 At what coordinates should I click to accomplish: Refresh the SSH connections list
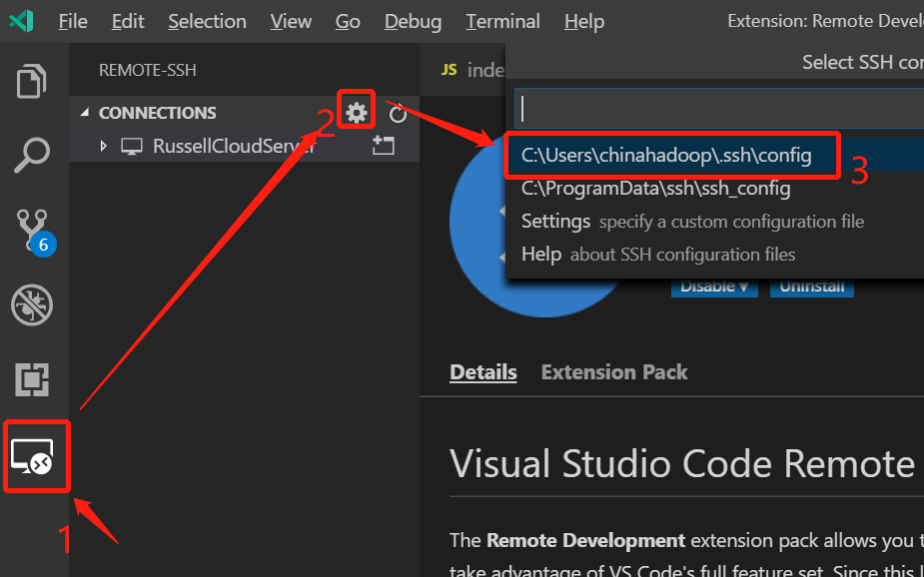pos(398,113)
